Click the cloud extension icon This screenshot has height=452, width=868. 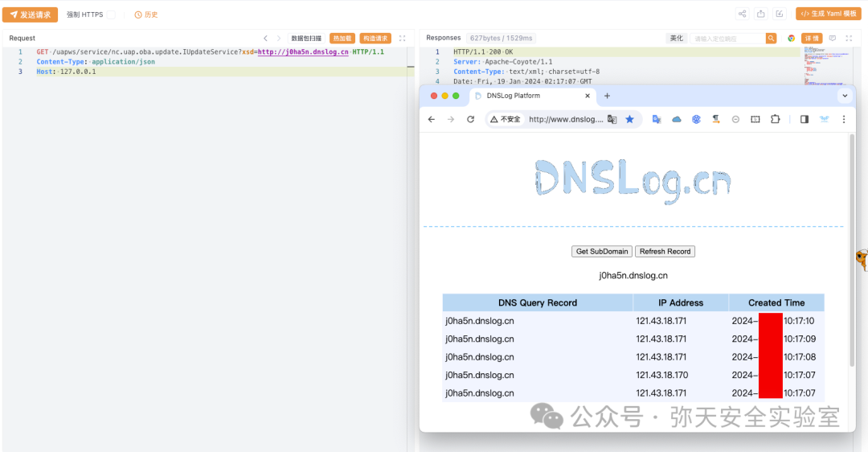pos(677,119)
